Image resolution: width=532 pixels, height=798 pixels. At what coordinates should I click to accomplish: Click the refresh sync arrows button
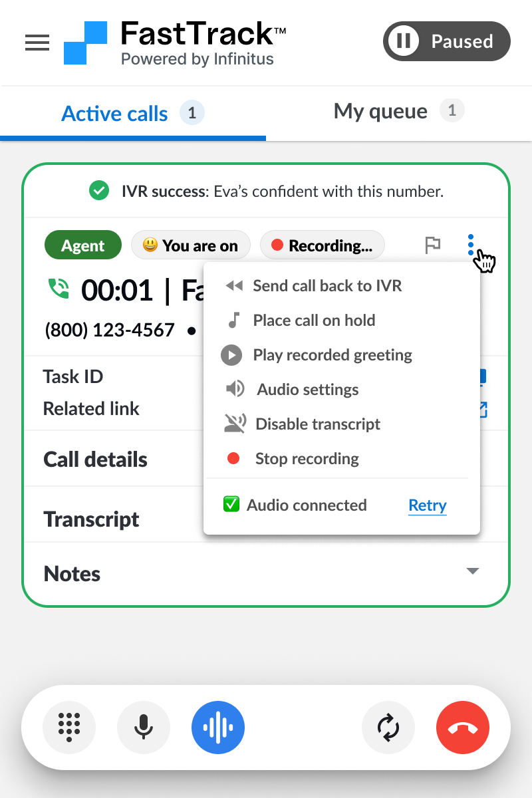(x=388, y=728)
